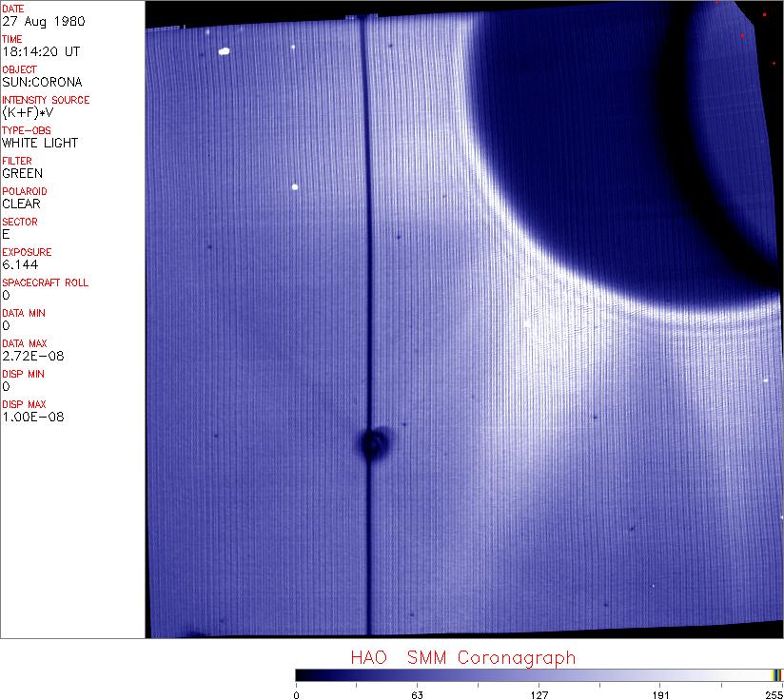Click the largest bright white spot near image top
784x700 pixels.
click(225, 52)
